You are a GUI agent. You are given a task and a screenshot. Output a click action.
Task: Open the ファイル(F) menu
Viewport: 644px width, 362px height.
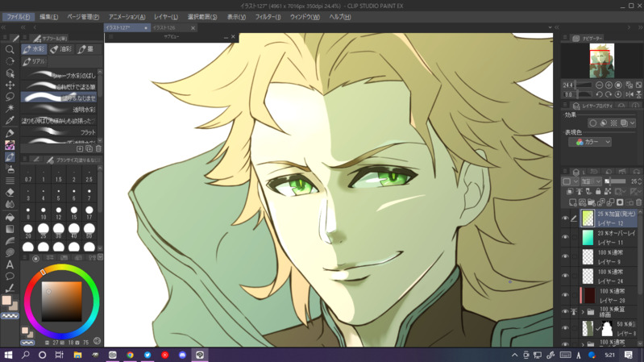point(18,17)
